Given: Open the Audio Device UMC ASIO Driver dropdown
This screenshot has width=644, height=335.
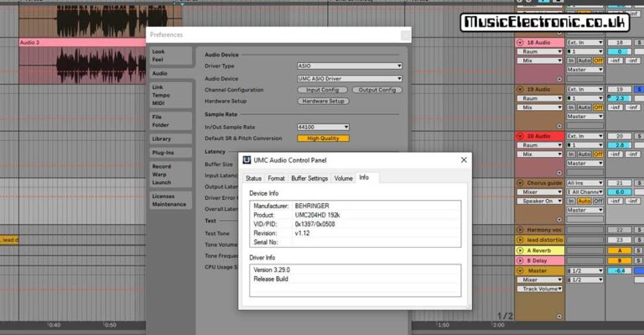Looking at the screenshot, I should pos(350,79).
